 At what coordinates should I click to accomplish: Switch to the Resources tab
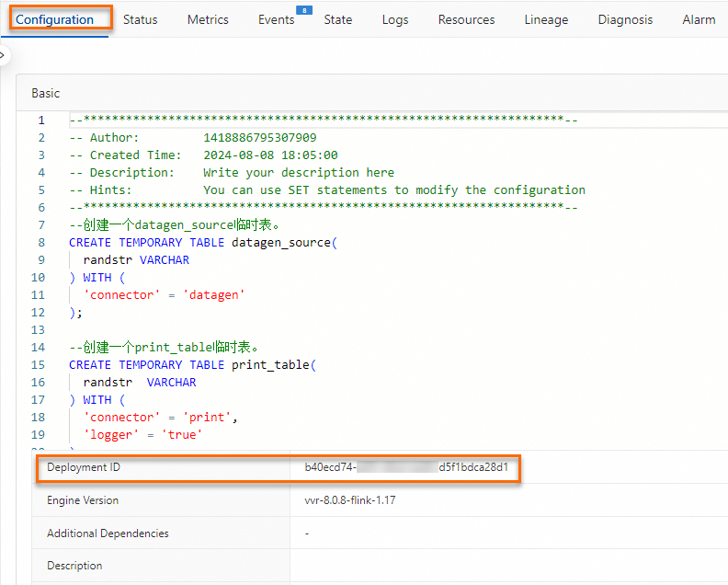[466, 19]
